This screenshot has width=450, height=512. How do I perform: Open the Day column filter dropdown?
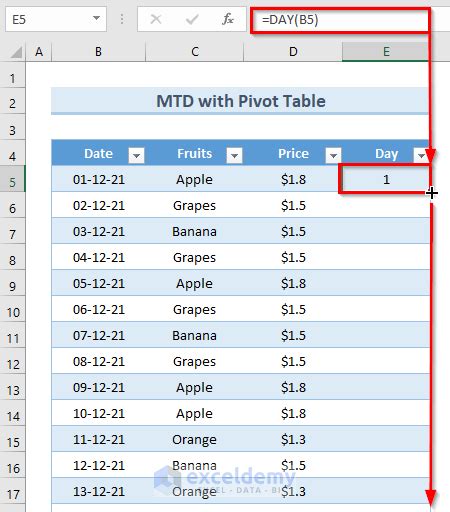pyautogui.click(x=421, y=155)
